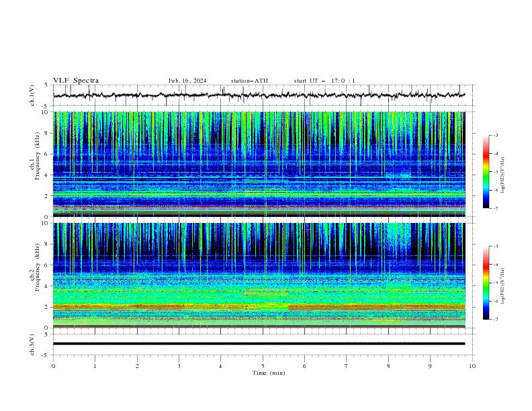Click the time axis tick label 0
The width and height of the screenshot is (532, 411).
[53, 366]
